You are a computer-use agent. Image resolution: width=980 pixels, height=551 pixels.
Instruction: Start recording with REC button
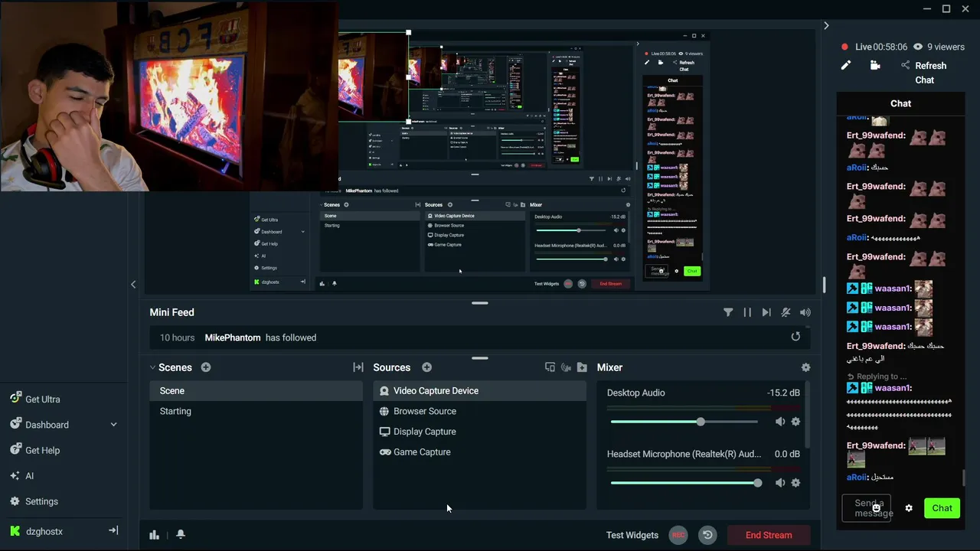pyautogui.click(x=678, y=535)
